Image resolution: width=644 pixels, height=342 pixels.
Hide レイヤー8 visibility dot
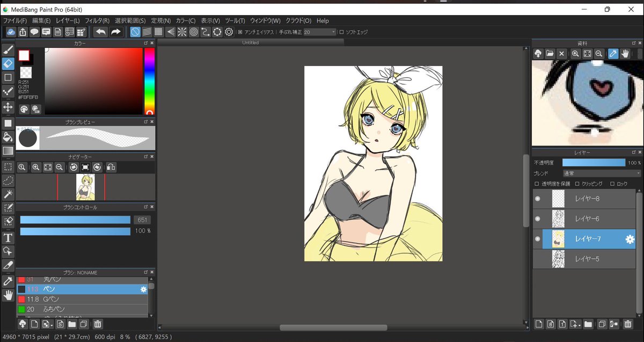coord(537,199)
